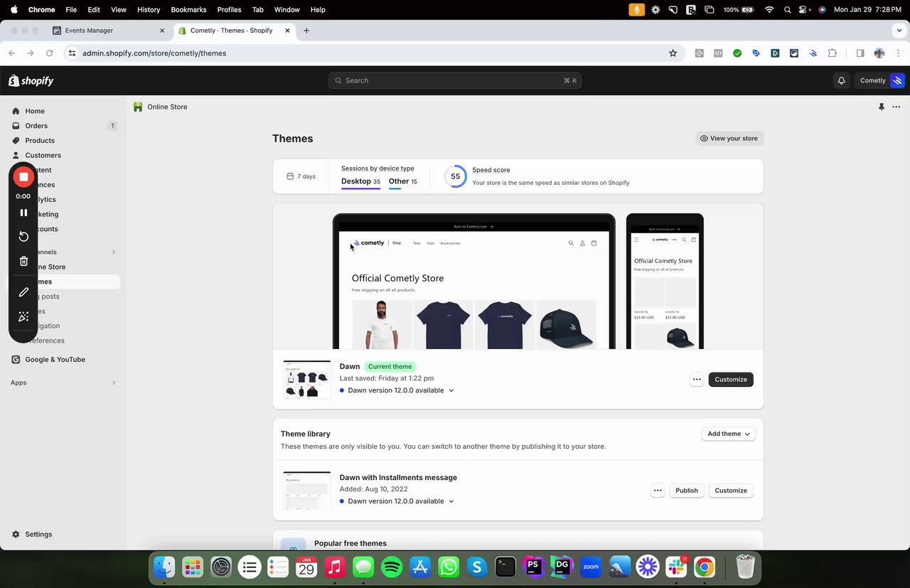Open the ellipsis menu for Dawn with Installments message

pos(658,491)
